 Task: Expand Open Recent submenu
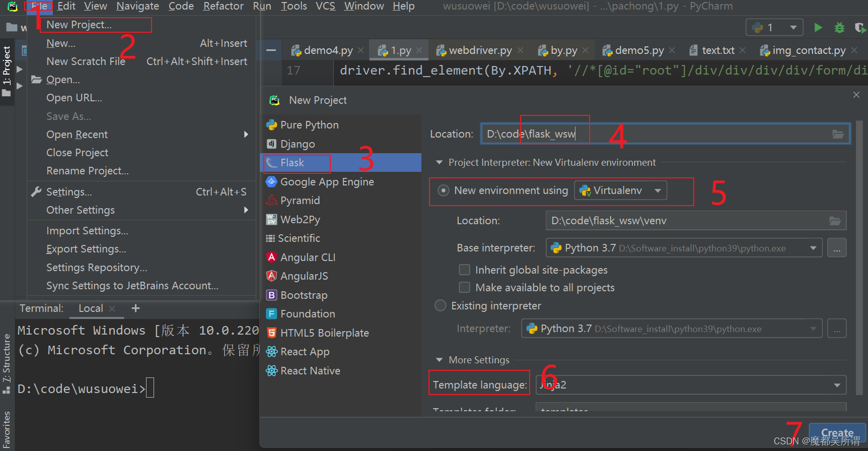(x=141, y=135)
